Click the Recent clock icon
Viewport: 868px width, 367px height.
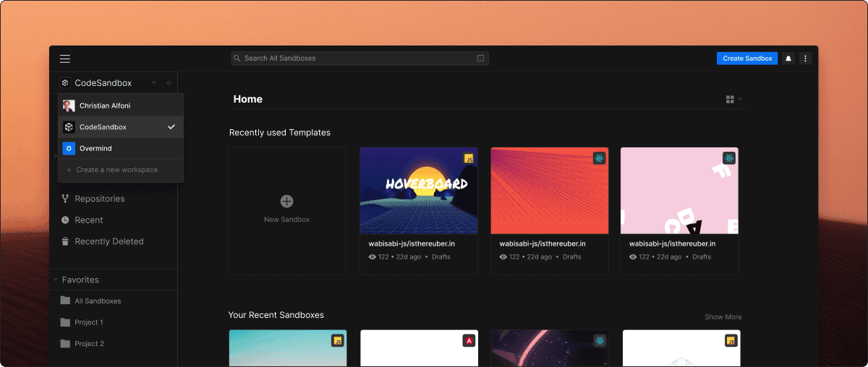tap(65, 220)
